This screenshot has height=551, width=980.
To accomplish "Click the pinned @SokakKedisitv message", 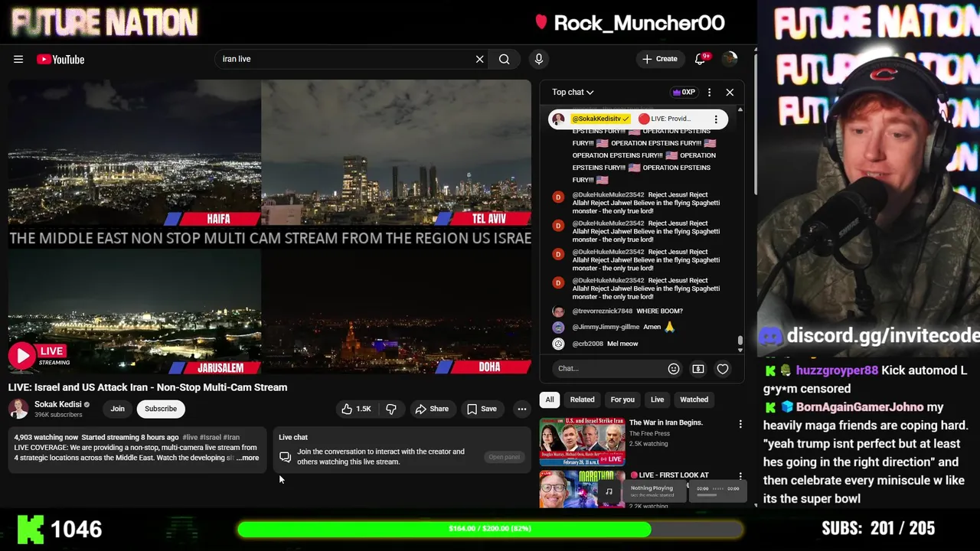I will pyautogui.click(x=638, y=119).
